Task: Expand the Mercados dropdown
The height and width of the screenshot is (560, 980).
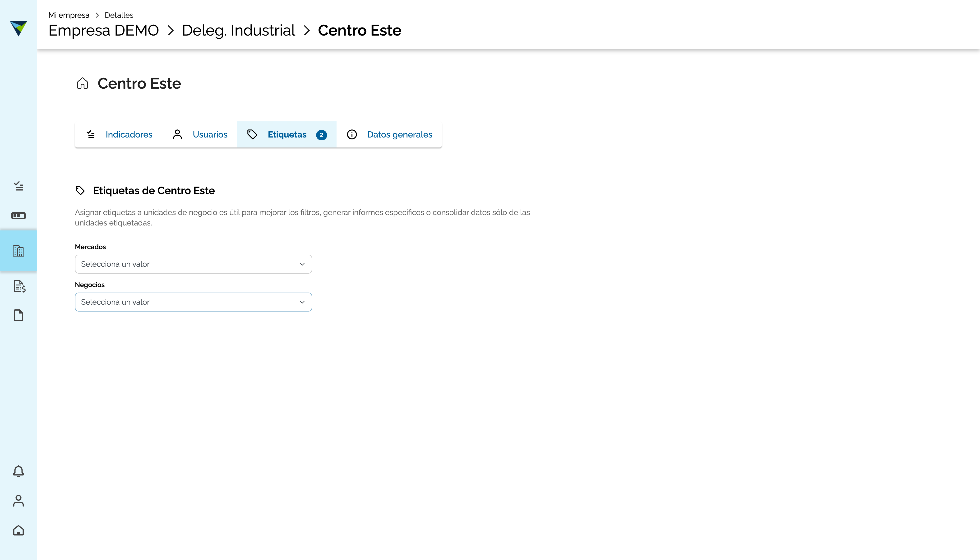Action: click(193, 264)
